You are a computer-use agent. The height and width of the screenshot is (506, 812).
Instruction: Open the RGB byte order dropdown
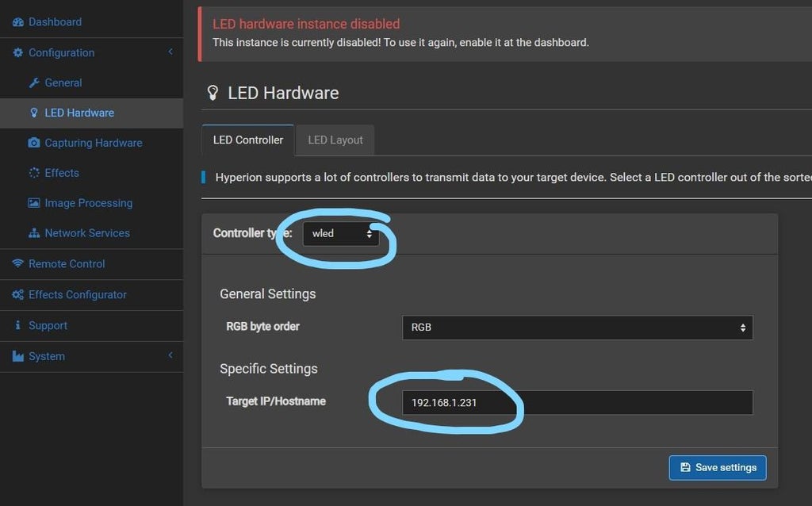pyautogui.click(x=577, y=328)
